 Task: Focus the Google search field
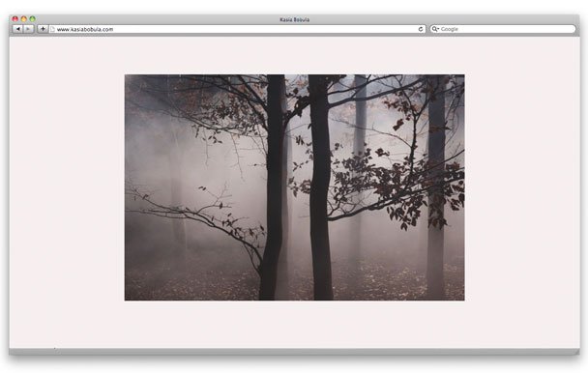point(503,29)
